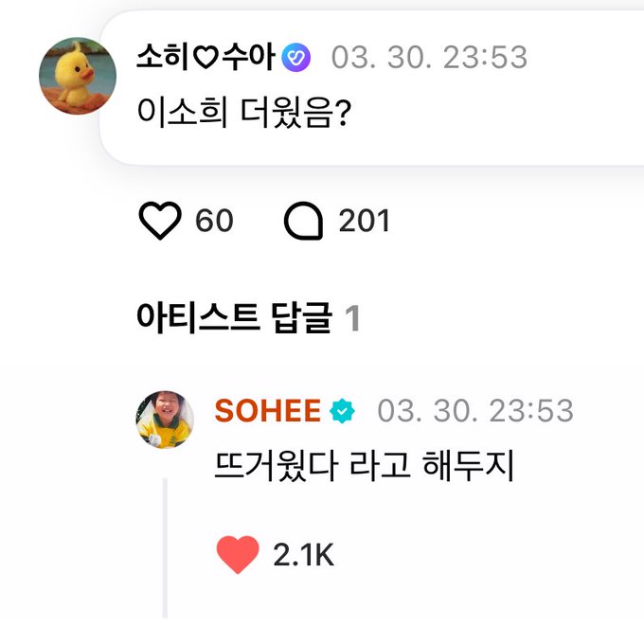Image resolution: width=644 pixels, height=644 pixels.
Task: Click the orange SOHEE artist name
Action: pyautogui.click(x=268, y=410)
